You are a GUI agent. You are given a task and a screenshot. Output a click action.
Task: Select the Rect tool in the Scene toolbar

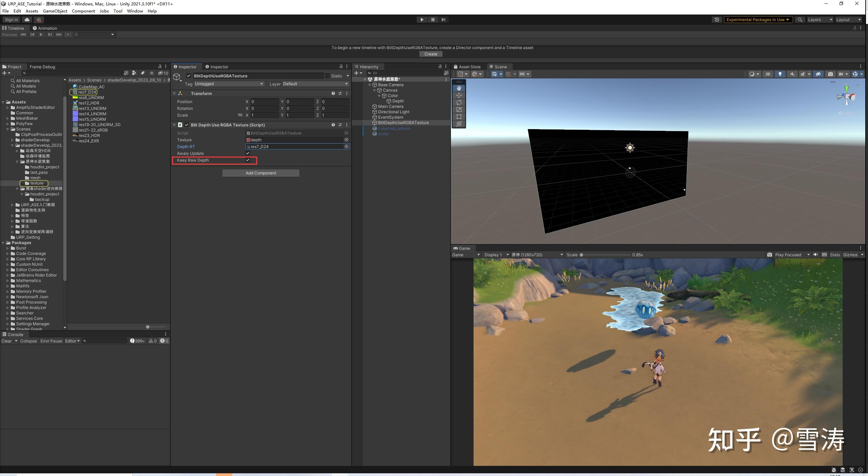tap(459, 117)
